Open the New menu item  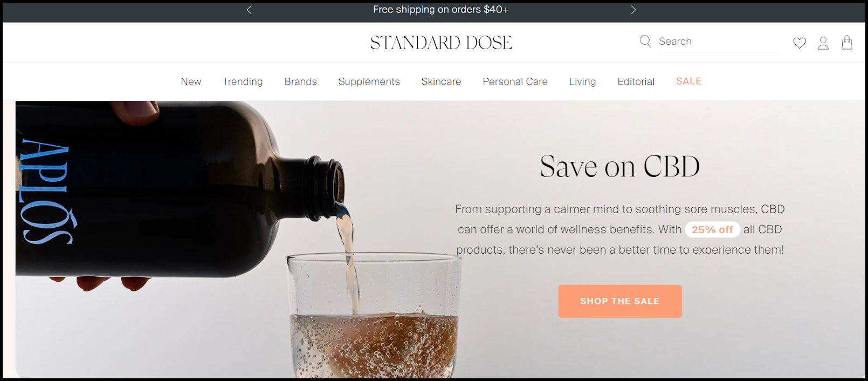pos(191,81)
